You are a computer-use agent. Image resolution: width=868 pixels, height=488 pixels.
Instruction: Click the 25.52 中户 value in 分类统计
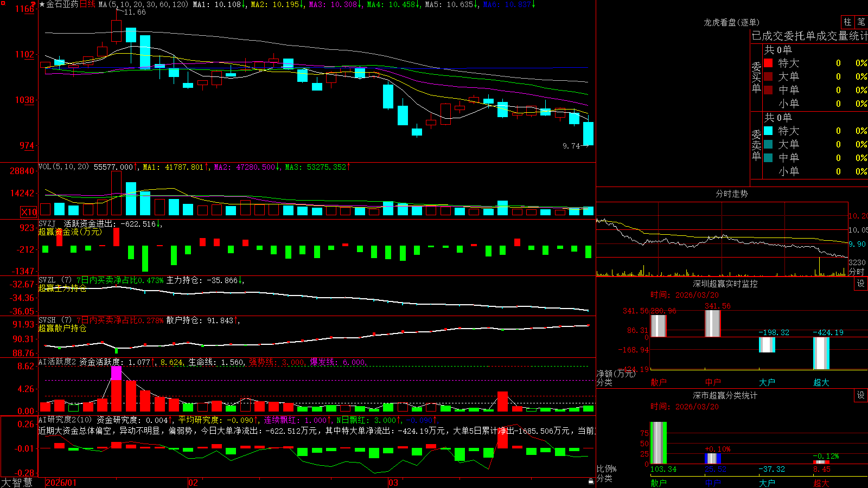(716, 469)
